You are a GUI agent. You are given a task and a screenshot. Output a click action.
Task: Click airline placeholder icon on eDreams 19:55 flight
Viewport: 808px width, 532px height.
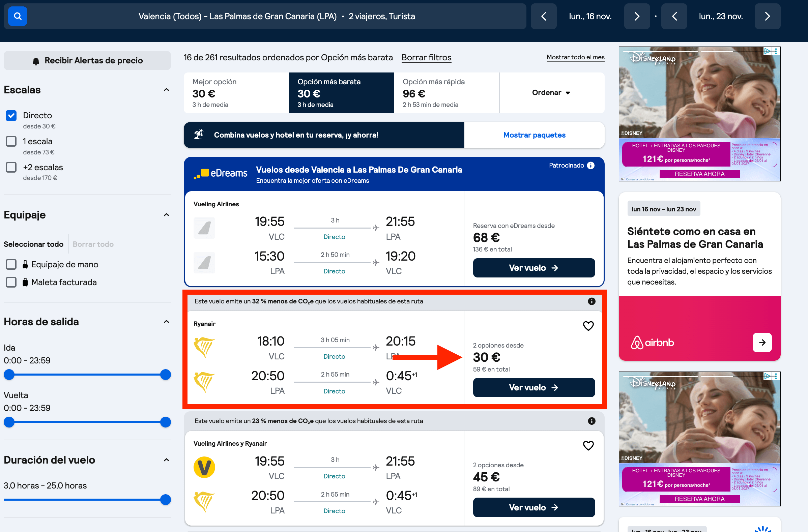coord(204,228)
